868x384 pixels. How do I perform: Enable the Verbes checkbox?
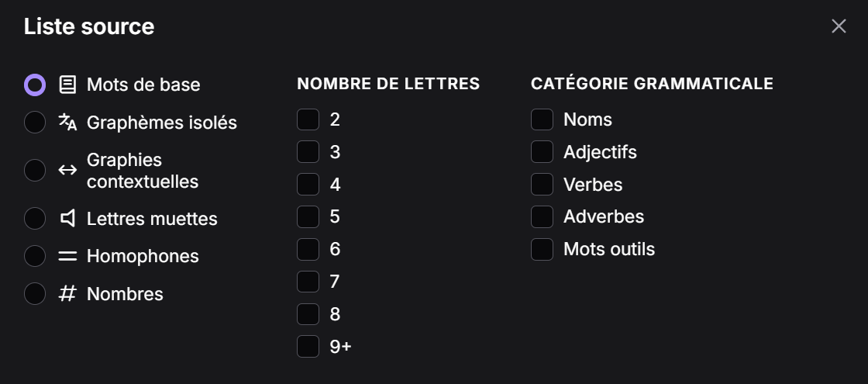point(542,185)
